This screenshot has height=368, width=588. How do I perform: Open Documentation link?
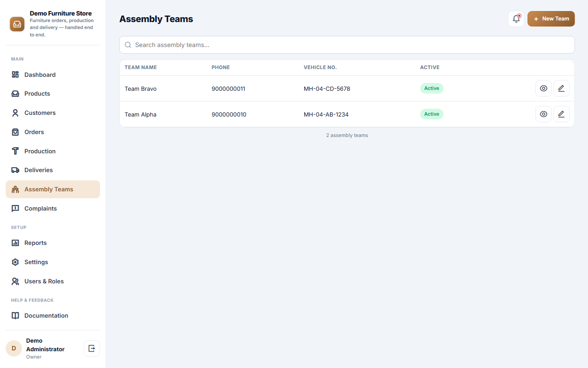(53, 316)
